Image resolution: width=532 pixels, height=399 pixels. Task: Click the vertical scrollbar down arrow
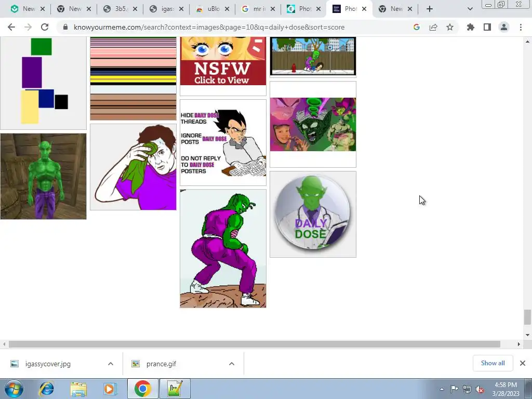pos(527,335)
